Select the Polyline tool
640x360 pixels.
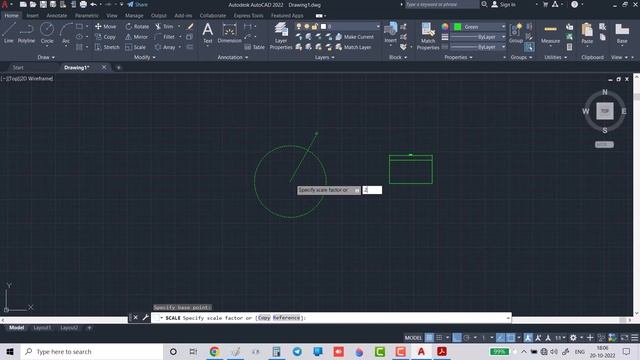pyautogui.click(x=26, y=33)
